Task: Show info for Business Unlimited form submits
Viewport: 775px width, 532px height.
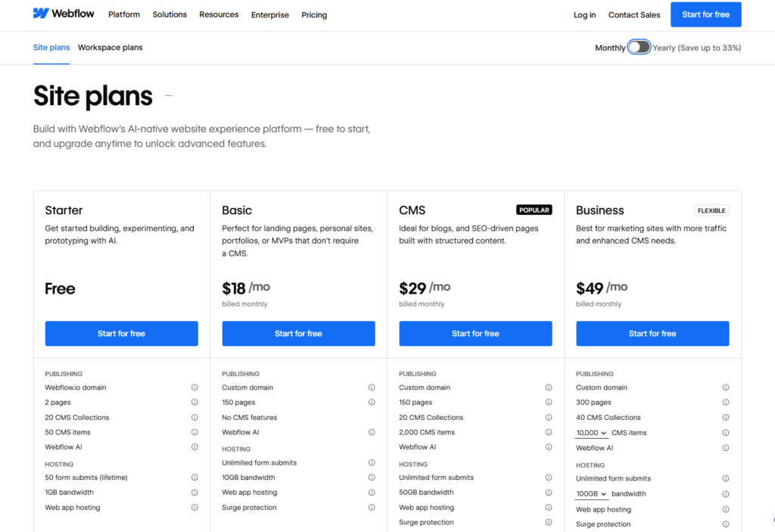Action: [x=726, y=478]
